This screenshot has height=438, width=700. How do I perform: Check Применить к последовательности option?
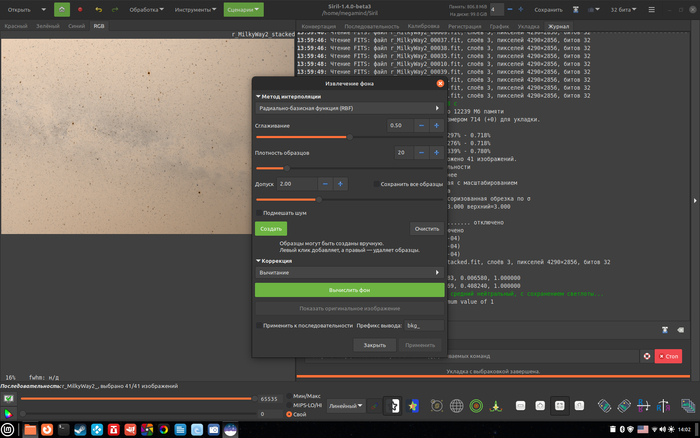258,325
